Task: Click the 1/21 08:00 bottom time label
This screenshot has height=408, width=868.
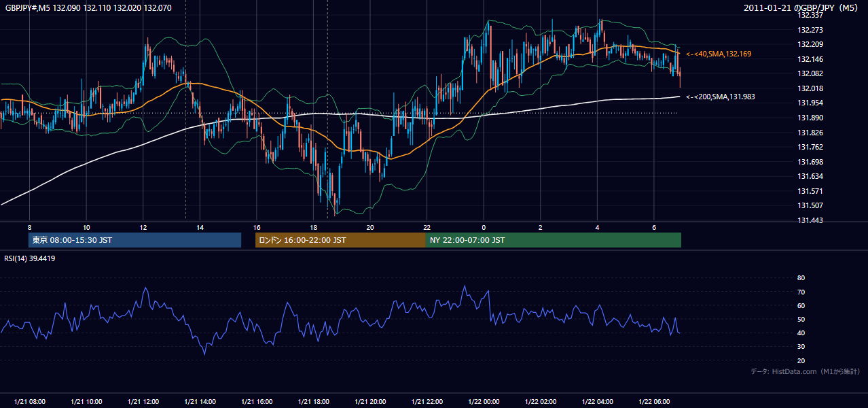Action: 29,402
